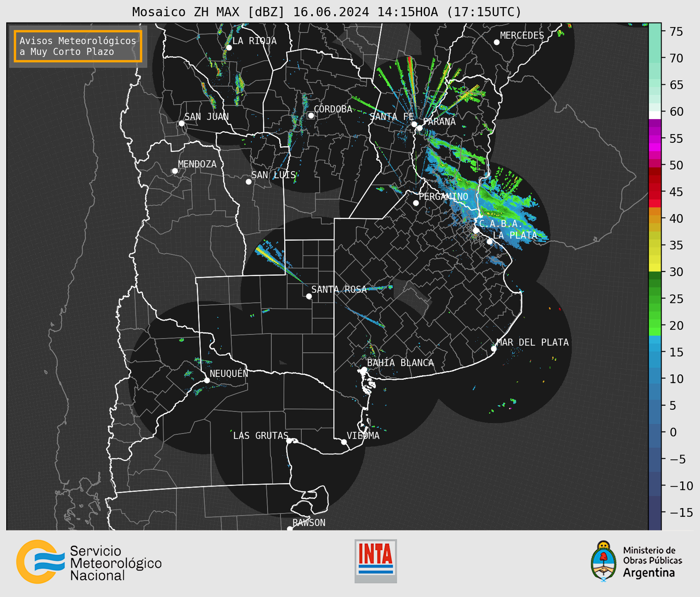Viewport: 700px width, 597px height.
Task: Click the white 60 dBZ band on colorbar
Action: click(655, 115)
